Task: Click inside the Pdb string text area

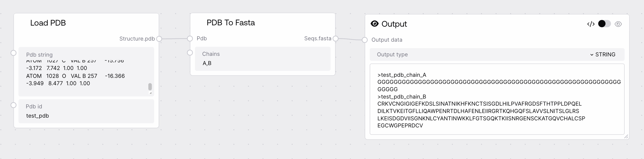Action: 82,76
